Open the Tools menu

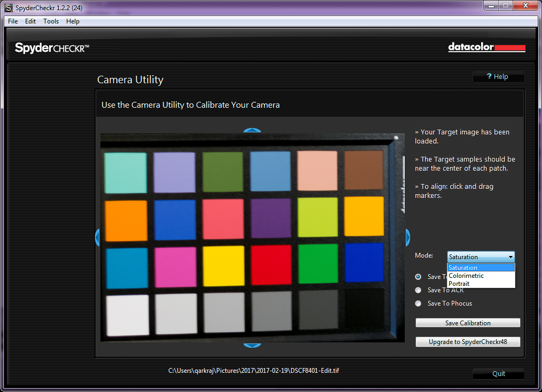point(51,21)
